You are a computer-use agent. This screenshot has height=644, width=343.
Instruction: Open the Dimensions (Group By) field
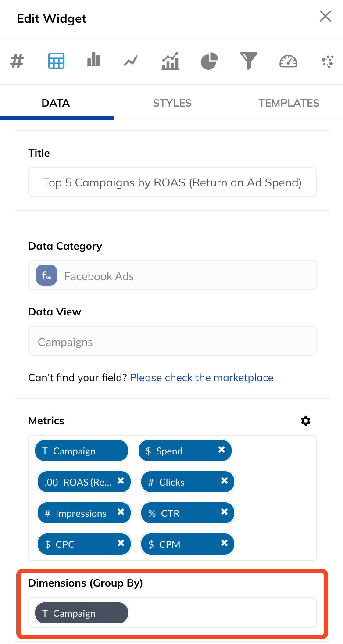click(x=172, y=612)
